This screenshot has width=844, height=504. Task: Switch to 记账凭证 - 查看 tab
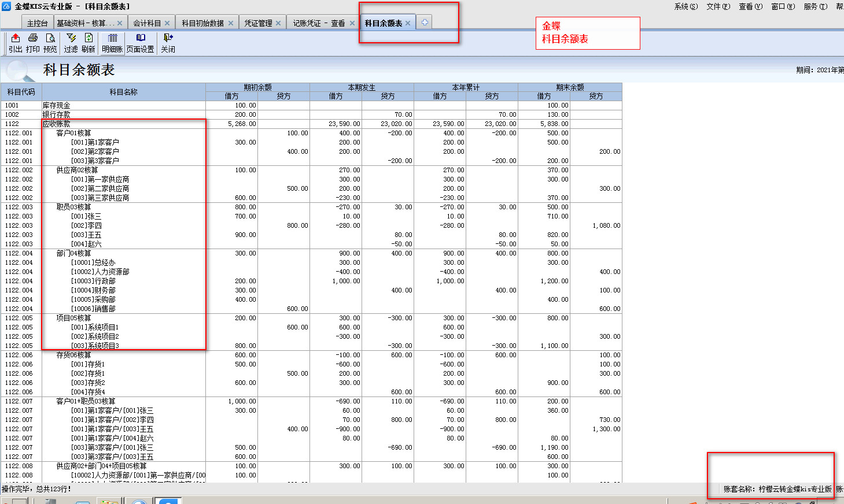(318, 23)
